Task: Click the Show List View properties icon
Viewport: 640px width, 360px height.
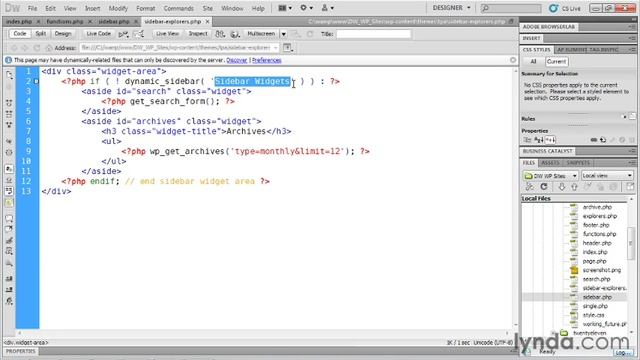Action: [539, 140]
